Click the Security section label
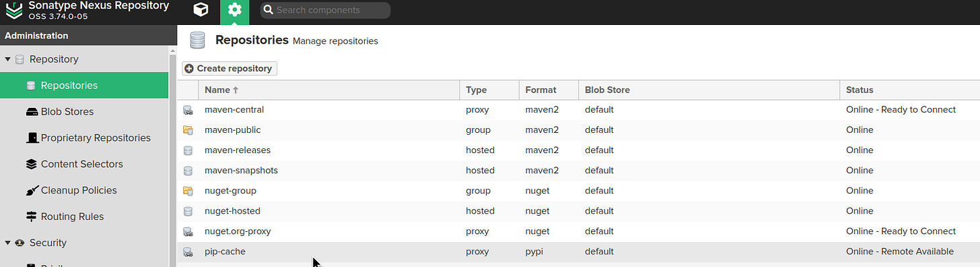Screen dimensions: 980x267 pos(48,243)
